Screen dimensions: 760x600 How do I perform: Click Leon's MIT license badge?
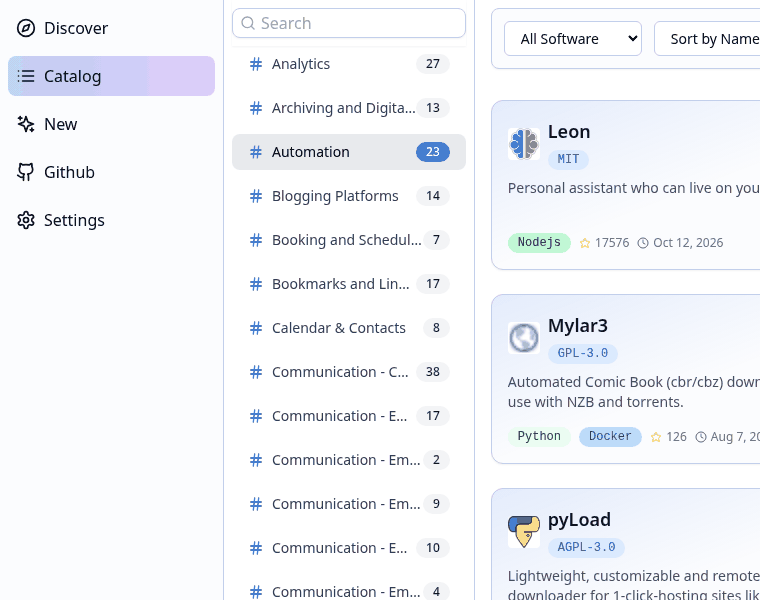[x=568, y=159]
